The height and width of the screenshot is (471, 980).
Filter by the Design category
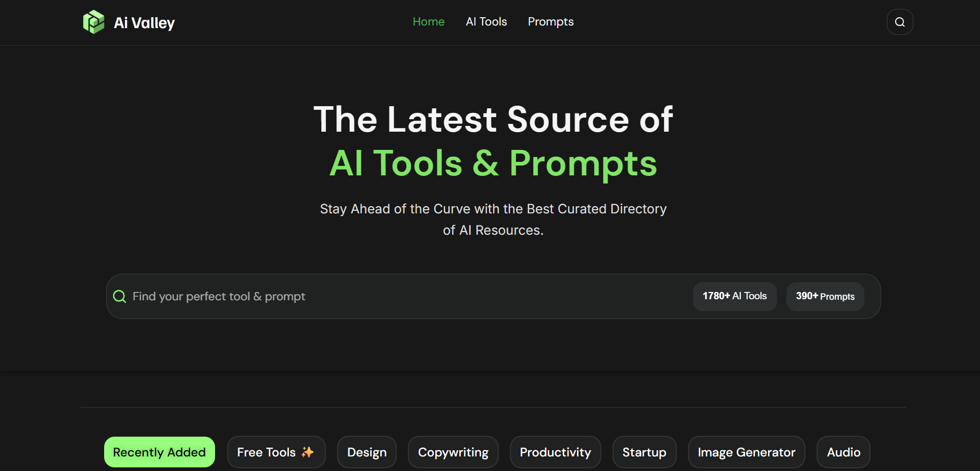coord(367,452)
